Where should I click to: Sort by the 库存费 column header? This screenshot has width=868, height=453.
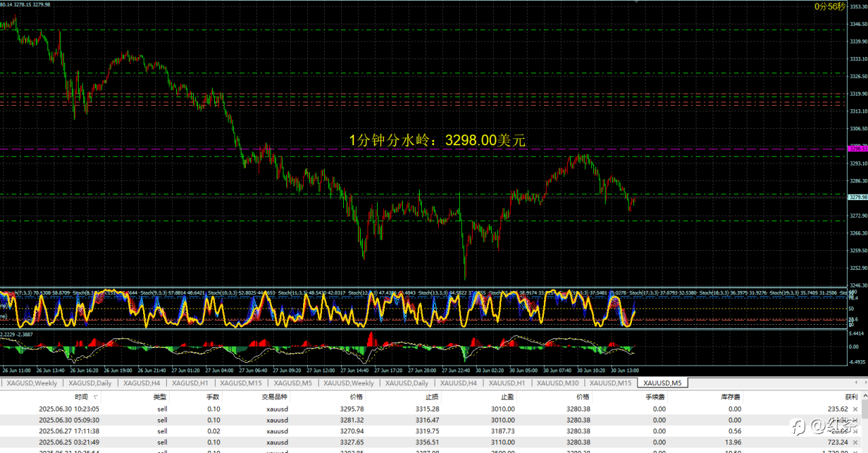tap(730, 397)
